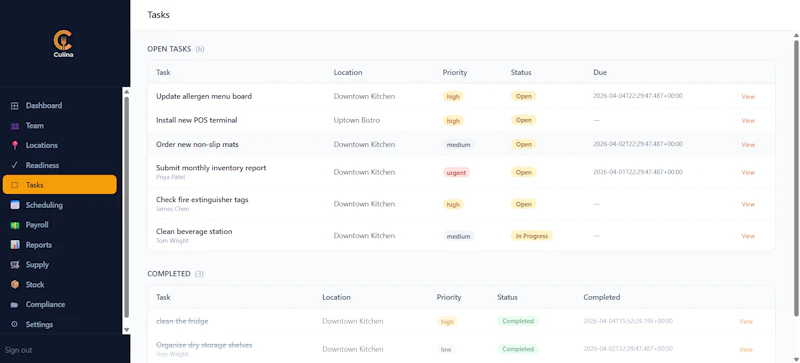Image resolution: width=800 pixels, height=363 pixels.
Task: Click the Scheduling calendar icon
Action: click(14, 205)
